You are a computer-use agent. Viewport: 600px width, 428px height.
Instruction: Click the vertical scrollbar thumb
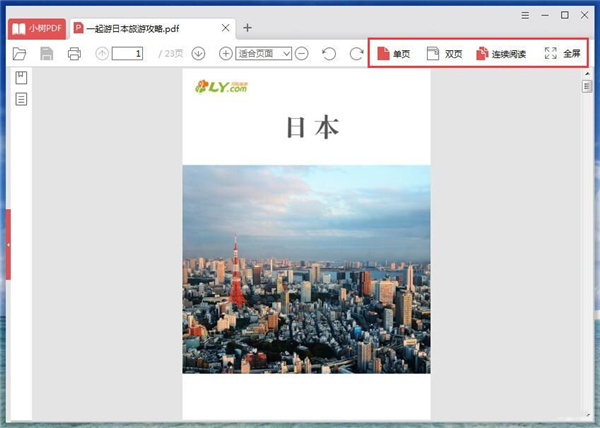click(587, 86)
